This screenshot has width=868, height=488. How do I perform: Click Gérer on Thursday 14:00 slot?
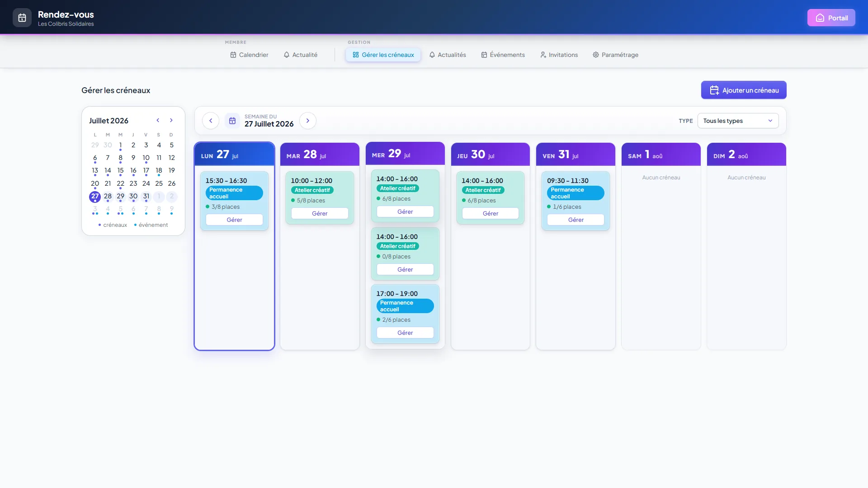click(x=491, y=214)
